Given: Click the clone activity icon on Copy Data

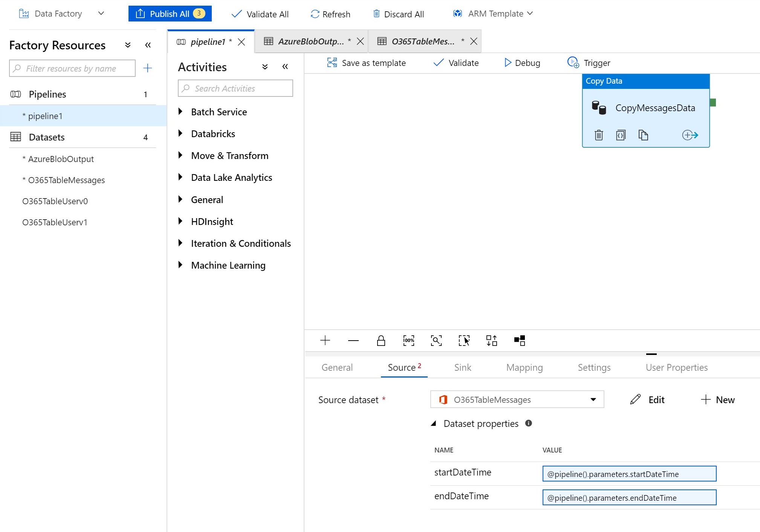Looking at the screenshot, I should 643,135.
